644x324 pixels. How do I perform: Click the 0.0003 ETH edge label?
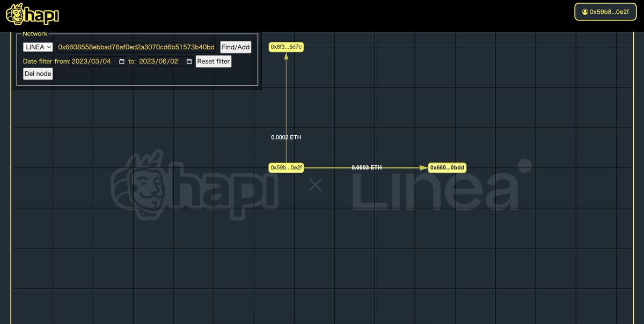pos(367,168)
